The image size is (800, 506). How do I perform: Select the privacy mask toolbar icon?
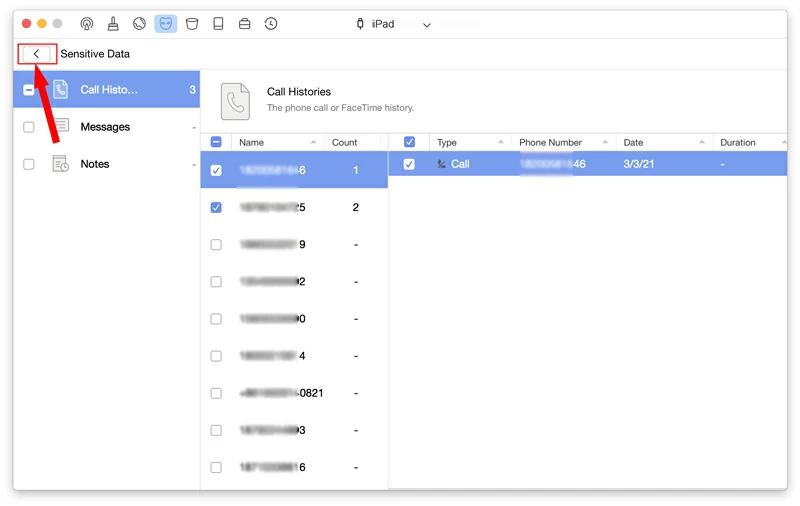tap(165, 24)
